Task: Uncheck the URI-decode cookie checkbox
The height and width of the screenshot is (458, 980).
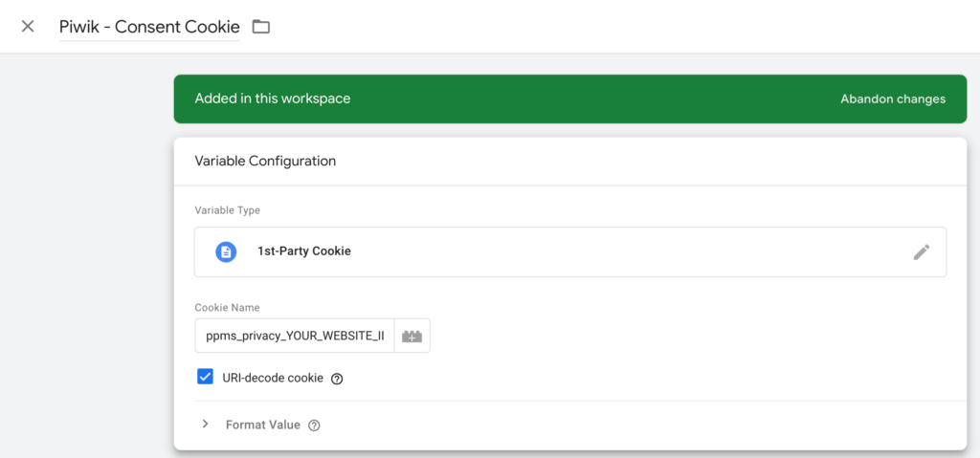Action: pyautogui.click(x=205, y=377)
